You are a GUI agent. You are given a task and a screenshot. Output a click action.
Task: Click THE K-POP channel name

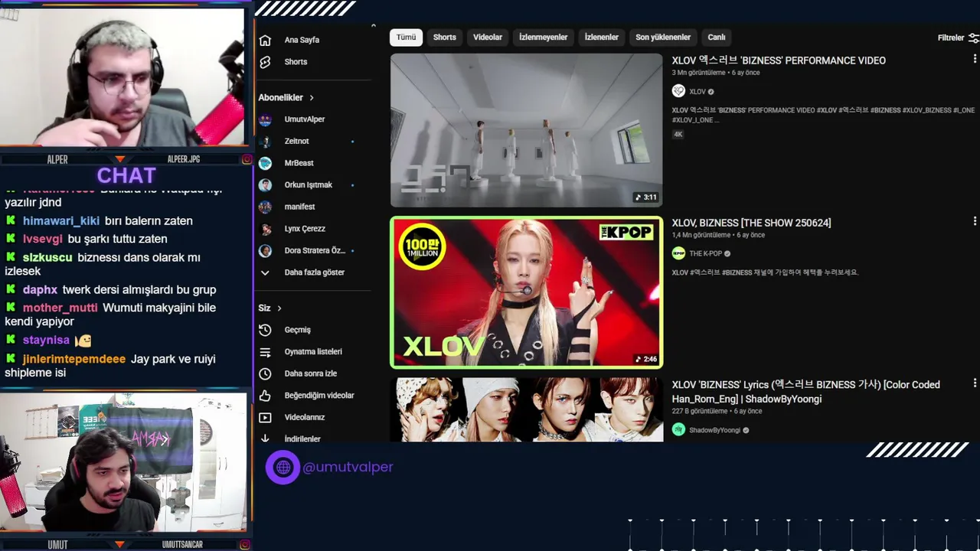coord(705,254)
